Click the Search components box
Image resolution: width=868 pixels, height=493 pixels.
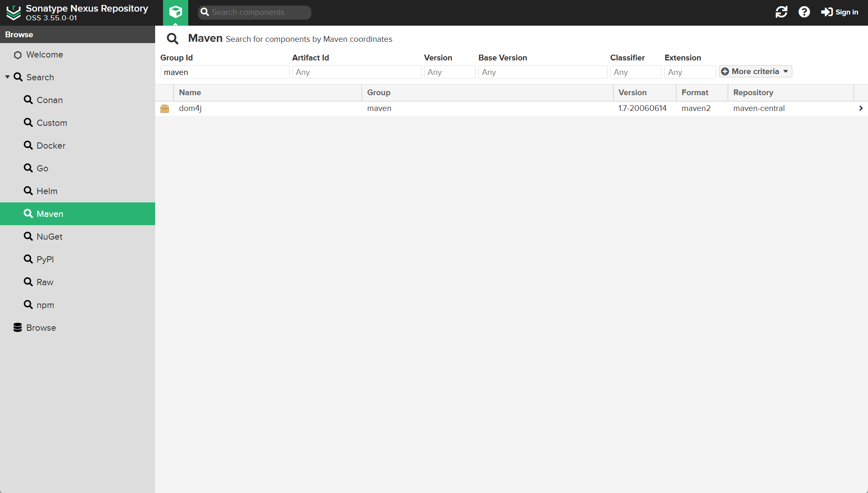[259, 12]
